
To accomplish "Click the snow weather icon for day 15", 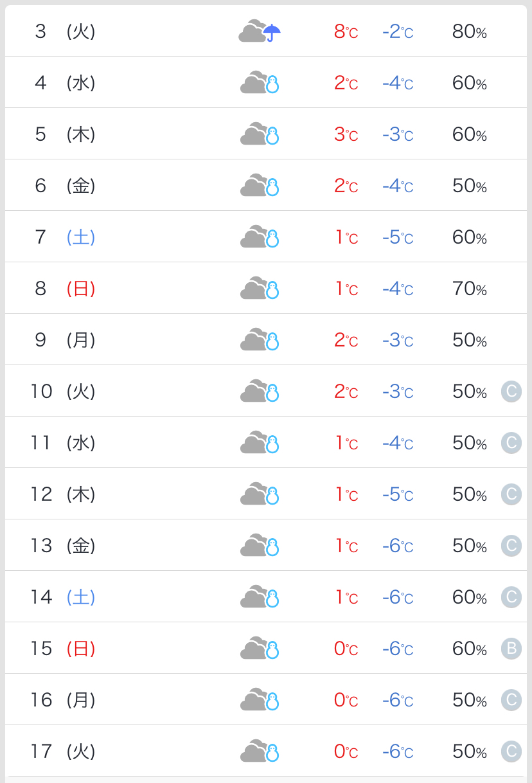I will 260,649.
